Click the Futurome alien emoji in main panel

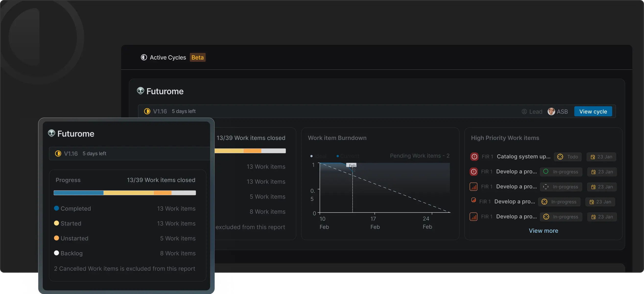point(141,91)
